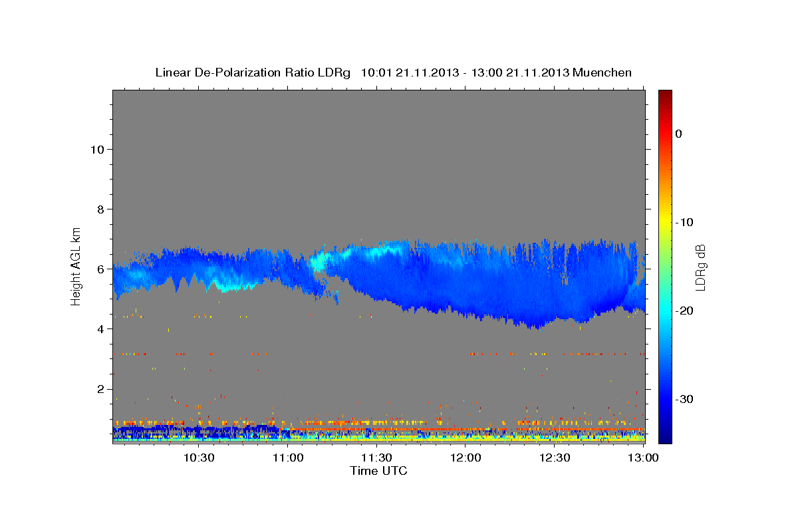The width and height of the screenshot is (798, 532).
Task: Click the 'Time UTC' axis label
Action: point(378,471)
